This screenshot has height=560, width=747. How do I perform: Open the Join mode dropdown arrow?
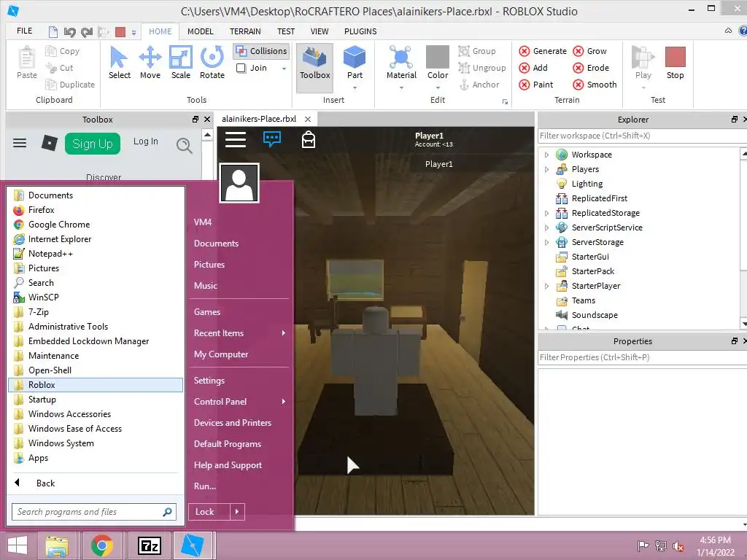[284, 69]
